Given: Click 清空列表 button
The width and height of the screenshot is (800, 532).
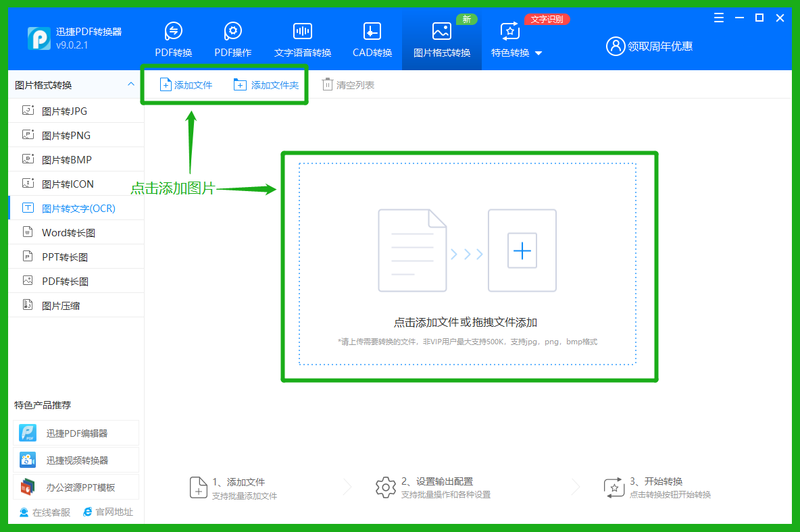Looking at the screenshot, I should [349, 84].
